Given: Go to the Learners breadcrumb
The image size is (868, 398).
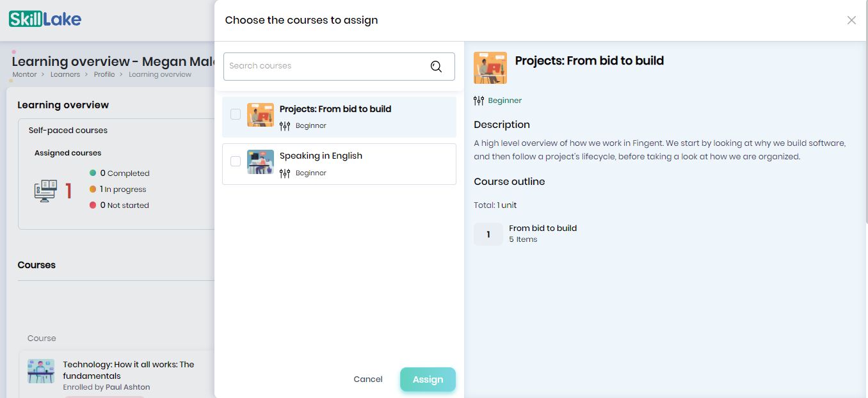Looking at the screenshot, I should (x=65, y=74).
